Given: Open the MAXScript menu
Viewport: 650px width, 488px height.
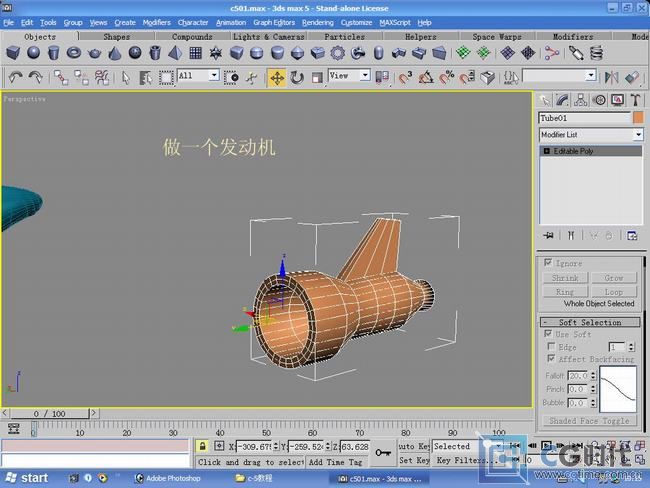Looking at the screenshot, I should [x=395, y=22].
